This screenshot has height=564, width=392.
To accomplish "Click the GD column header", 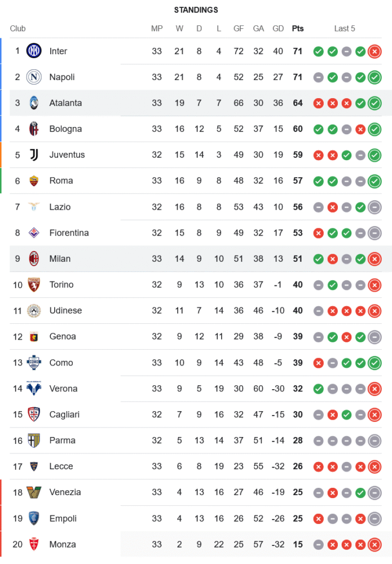I will [278, 29].
